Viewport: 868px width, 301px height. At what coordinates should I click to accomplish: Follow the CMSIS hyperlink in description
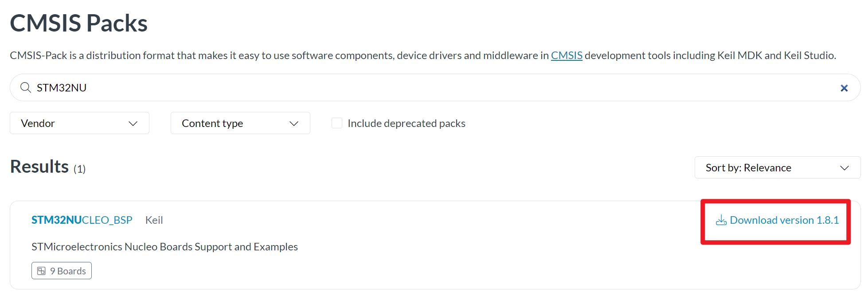click(567, 55)
